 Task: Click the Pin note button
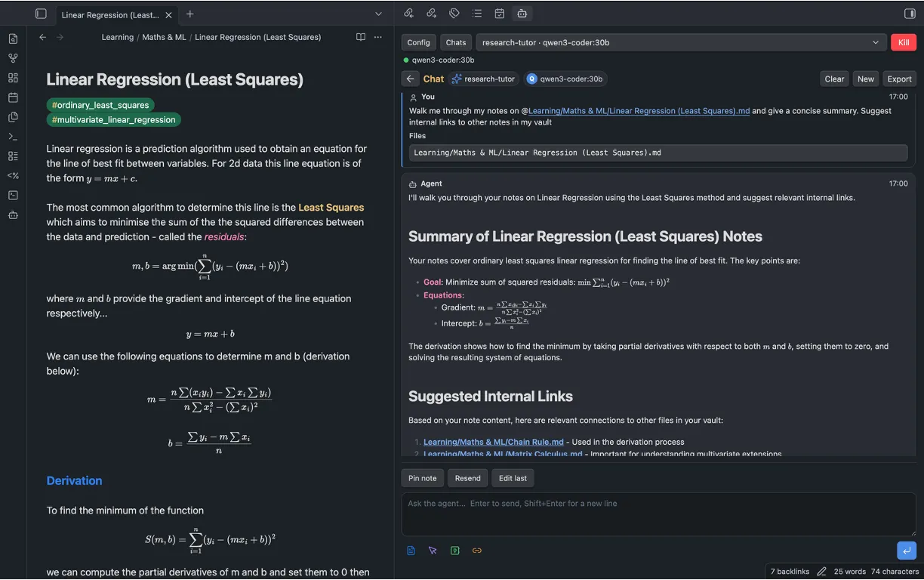pos(423,478)
